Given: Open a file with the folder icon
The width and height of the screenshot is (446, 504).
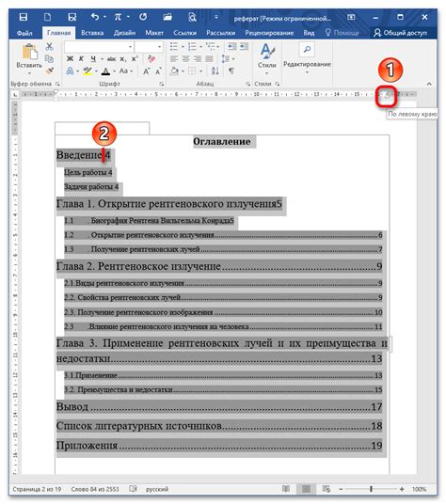Looking at the screenshot, I should tap(167, 17).
